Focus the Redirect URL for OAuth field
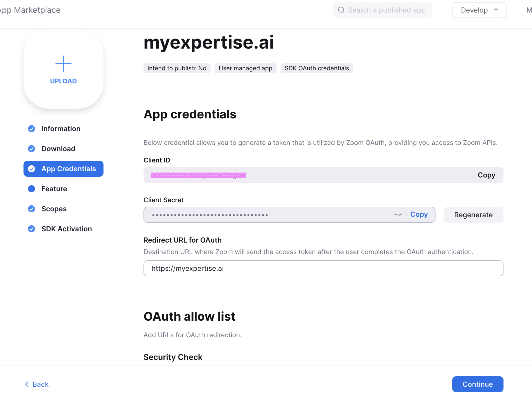 (323, 268)
